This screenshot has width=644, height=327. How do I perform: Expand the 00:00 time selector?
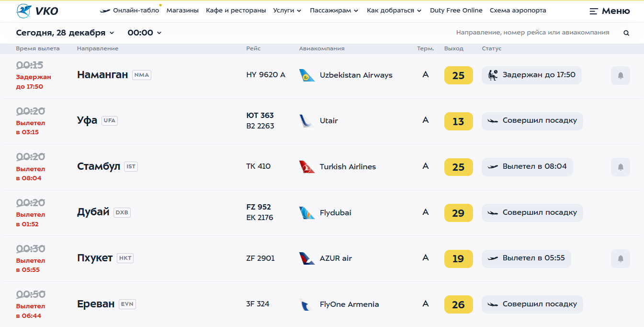tap(145, 33)
